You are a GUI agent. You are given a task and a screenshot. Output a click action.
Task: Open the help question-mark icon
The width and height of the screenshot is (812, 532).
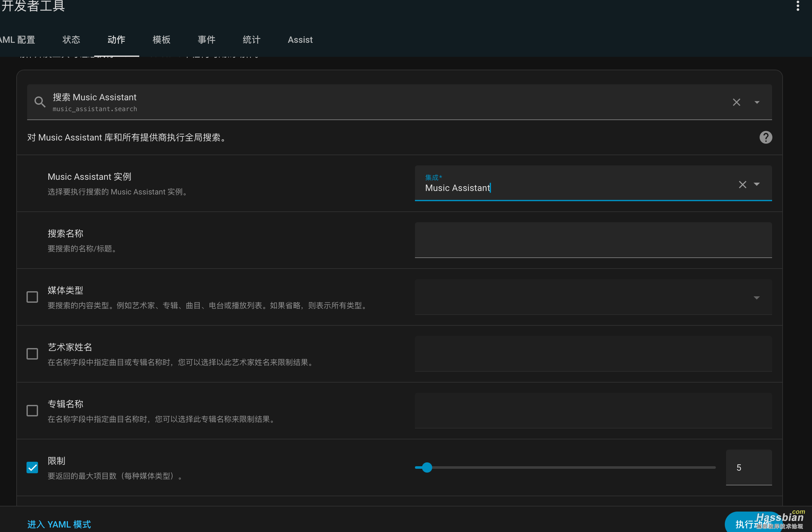[766, 137]
